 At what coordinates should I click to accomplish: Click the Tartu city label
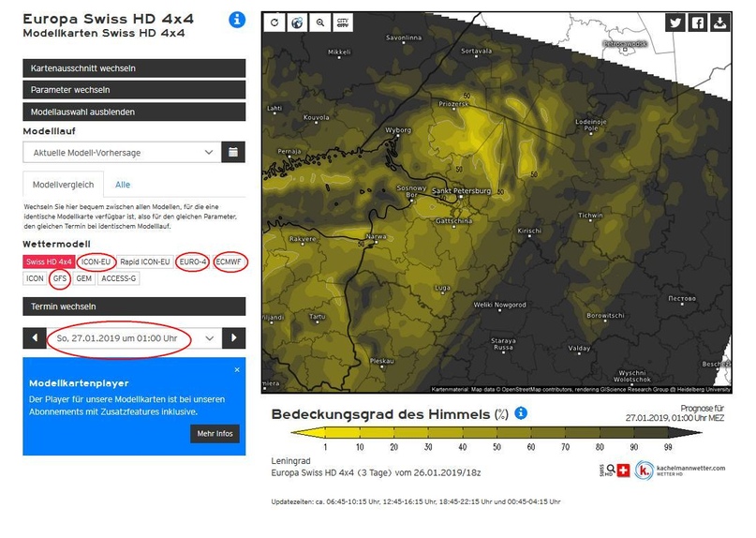318,317
